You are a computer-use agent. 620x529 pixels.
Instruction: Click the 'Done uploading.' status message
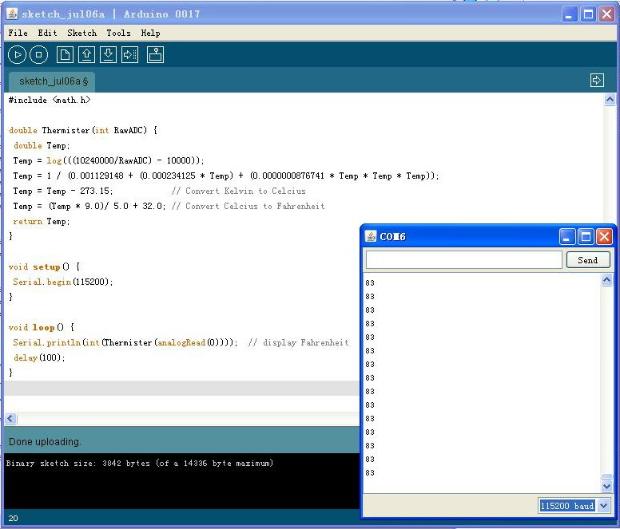click(44, 442)
